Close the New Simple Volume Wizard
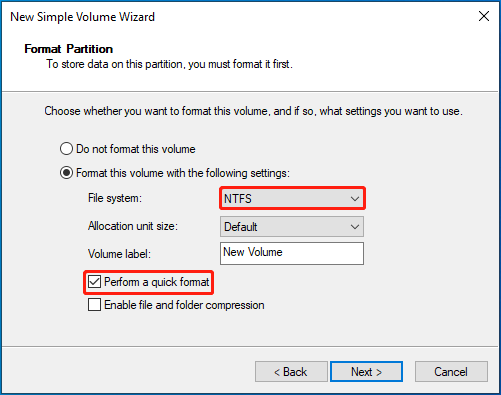The image size is (501, 395). tap(484, 16)
